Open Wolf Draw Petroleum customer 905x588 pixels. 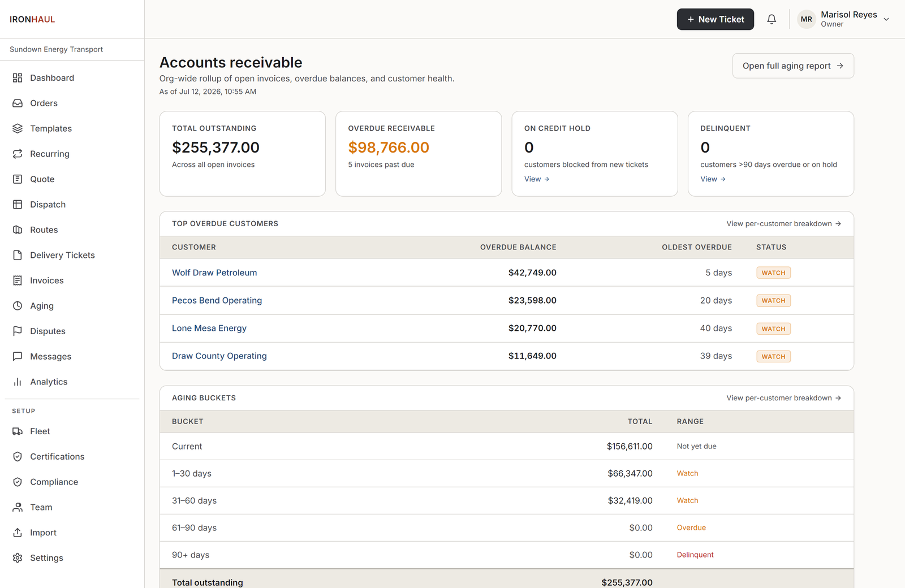pyautogui.click(x=214, y=273)
